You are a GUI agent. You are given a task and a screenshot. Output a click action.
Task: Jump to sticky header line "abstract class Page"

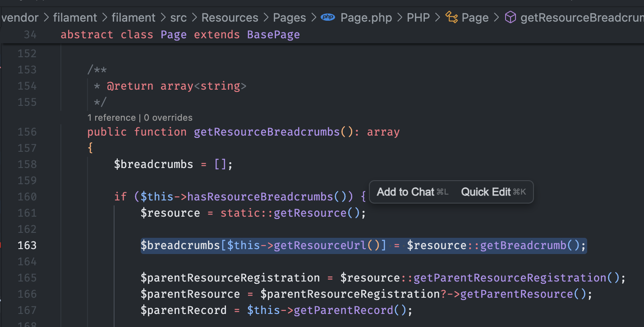180,35
